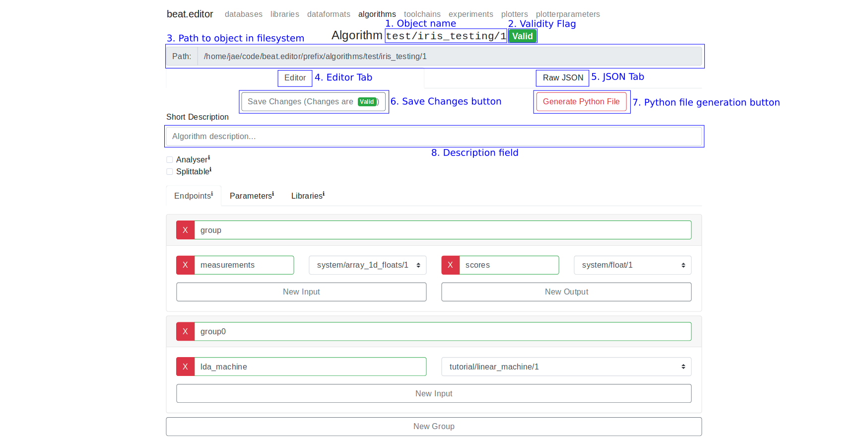Switch to the Libraries tab

(308, 196)
